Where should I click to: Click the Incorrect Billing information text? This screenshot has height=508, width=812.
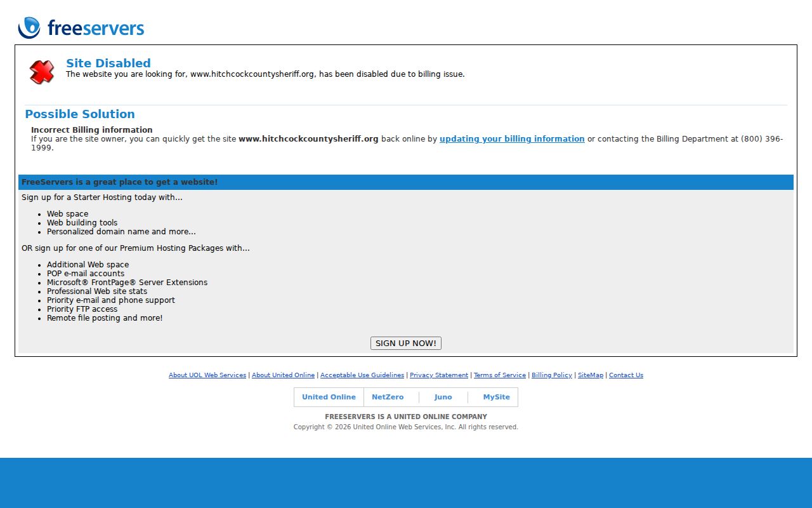(92, 130)
